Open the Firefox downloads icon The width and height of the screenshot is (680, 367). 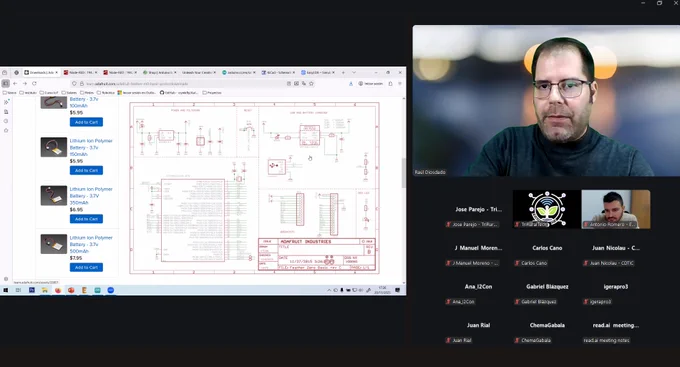pyautogui.click(x=351, y=84)
